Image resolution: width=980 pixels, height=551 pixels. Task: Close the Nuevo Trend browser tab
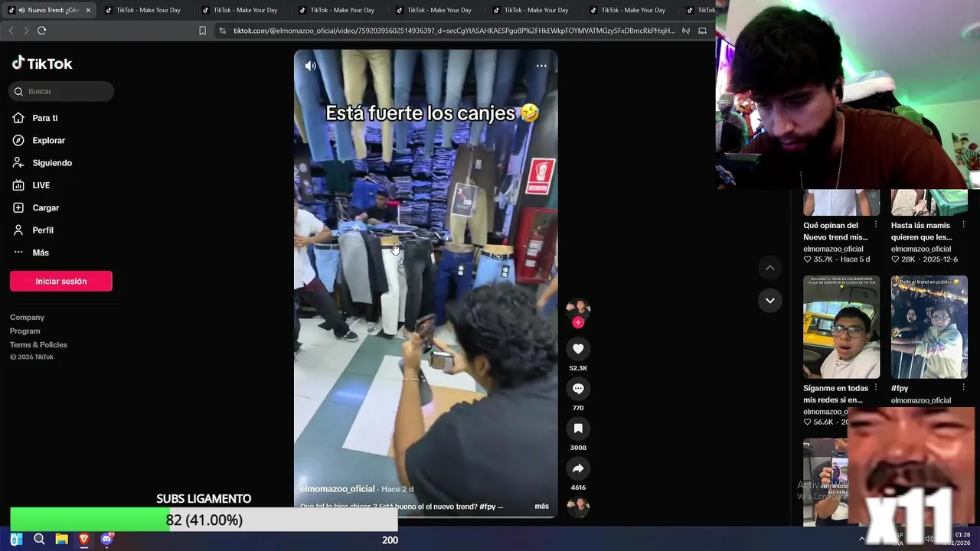coord(88,10)
